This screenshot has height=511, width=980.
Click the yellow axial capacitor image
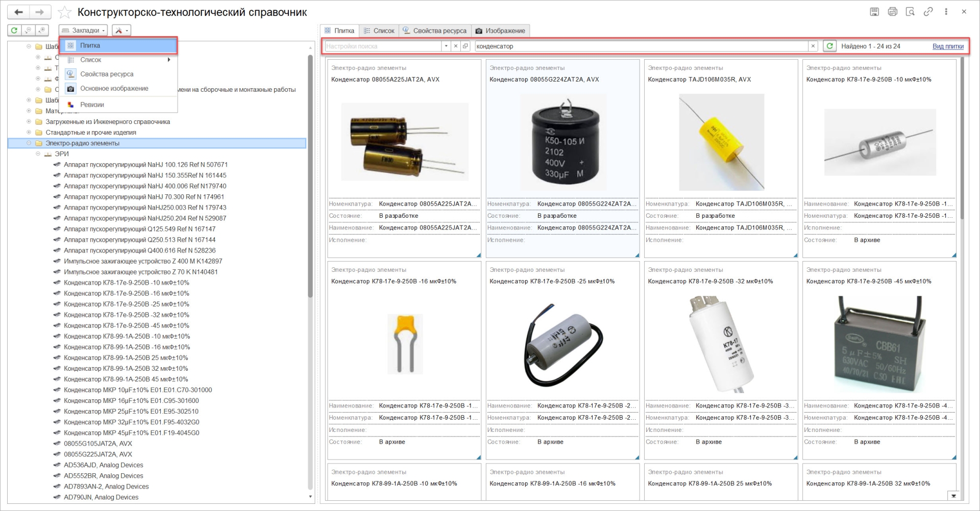[x=721, y=142]
